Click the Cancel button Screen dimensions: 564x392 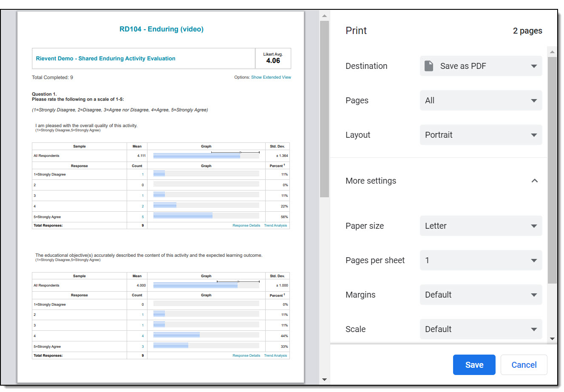524,365
